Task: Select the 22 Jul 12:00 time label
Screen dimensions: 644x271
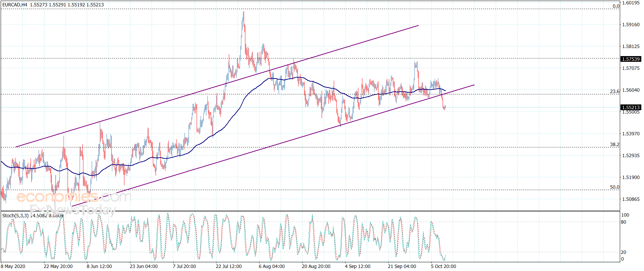Action: [229, 266]
